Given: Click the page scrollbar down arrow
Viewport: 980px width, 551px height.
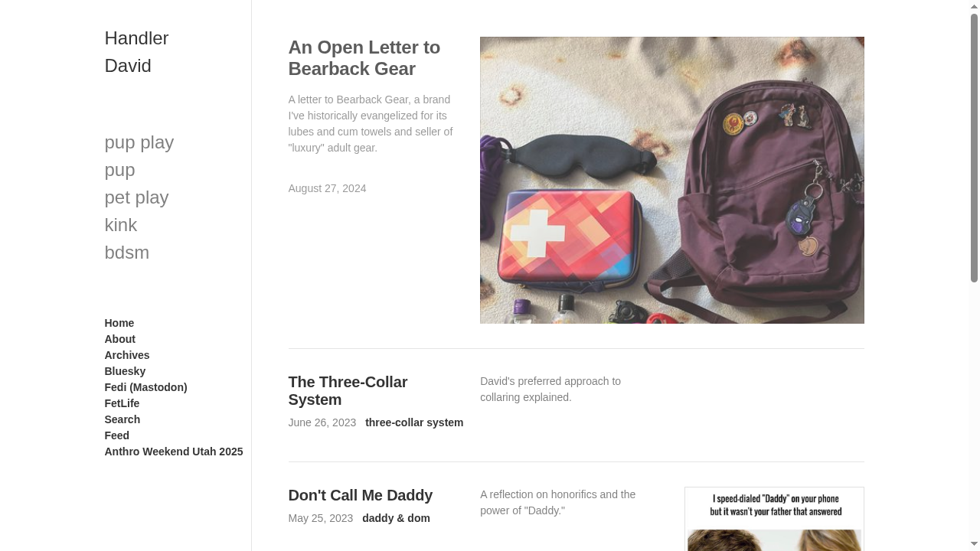Looking at the screenshot, I should (x=974, y=545).
